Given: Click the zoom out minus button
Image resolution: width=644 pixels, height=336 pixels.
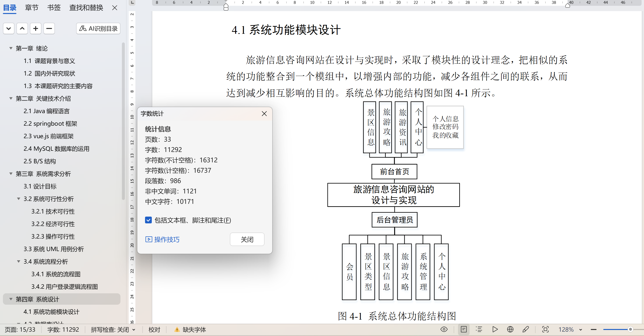Looking at the screenshot, I should (x=594, y=329).
